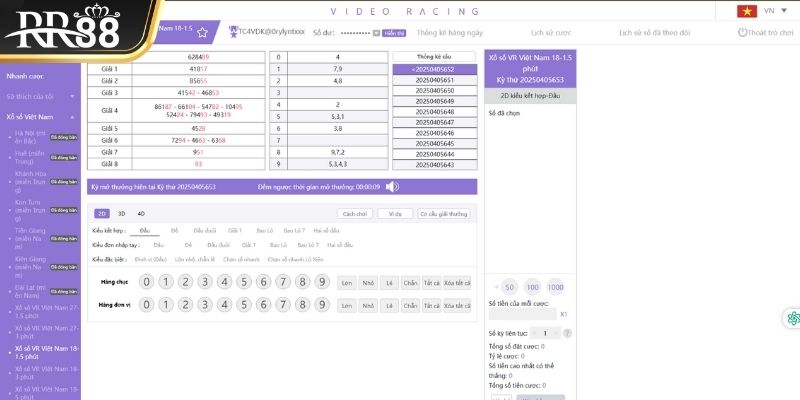Click the Cách chơi button
The image size is (800, 400).
point(355,214)
